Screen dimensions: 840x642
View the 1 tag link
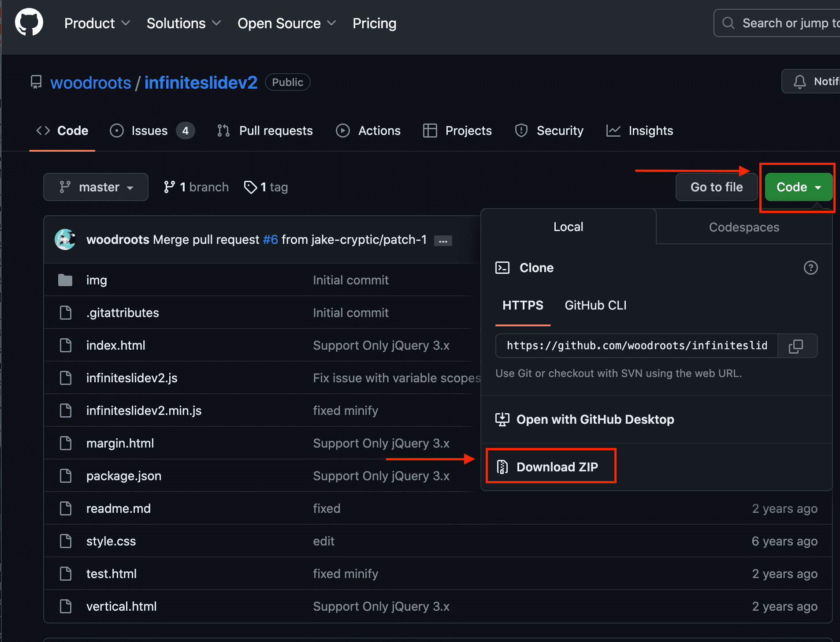click(266, 187)
